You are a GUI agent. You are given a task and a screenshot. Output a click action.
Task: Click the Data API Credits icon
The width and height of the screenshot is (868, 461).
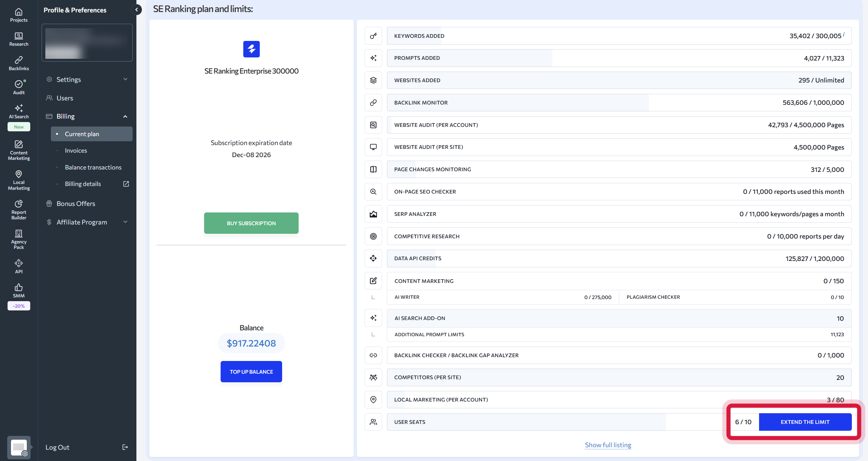373,258
